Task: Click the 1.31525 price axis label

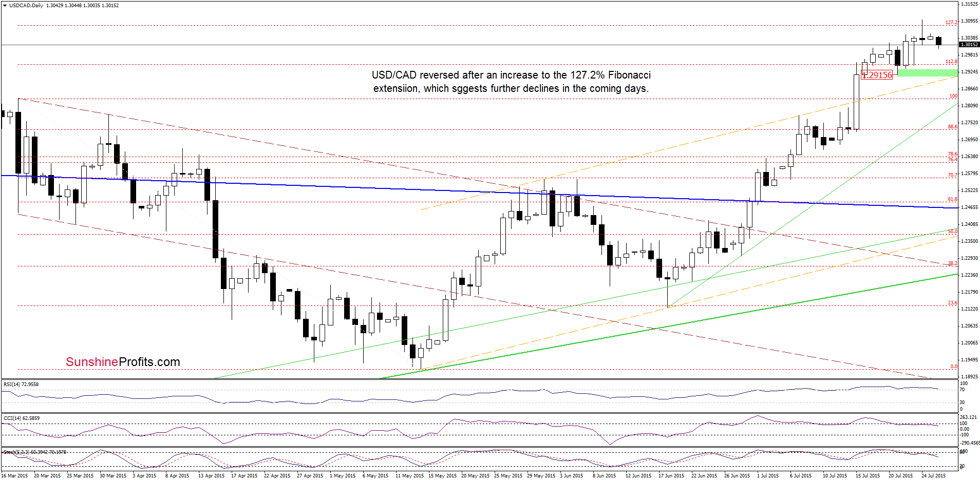Action: [969, 4]
